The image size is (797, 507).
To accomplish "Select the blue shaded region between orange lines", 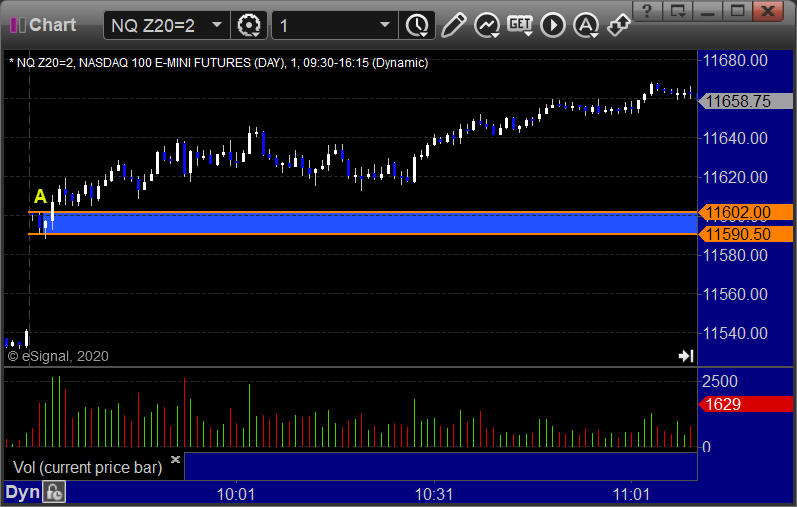I will (371, 223).
